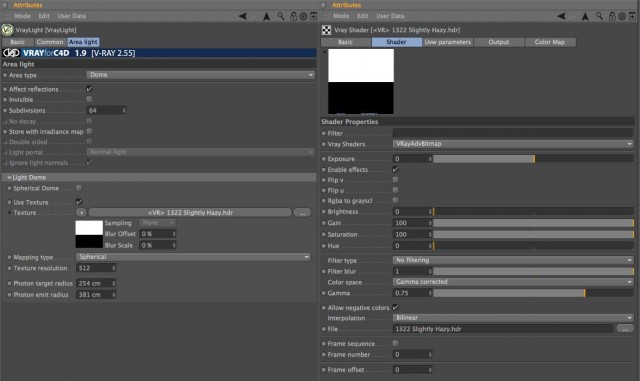Click search magnifier in right Attributes panel

point(599,16)
